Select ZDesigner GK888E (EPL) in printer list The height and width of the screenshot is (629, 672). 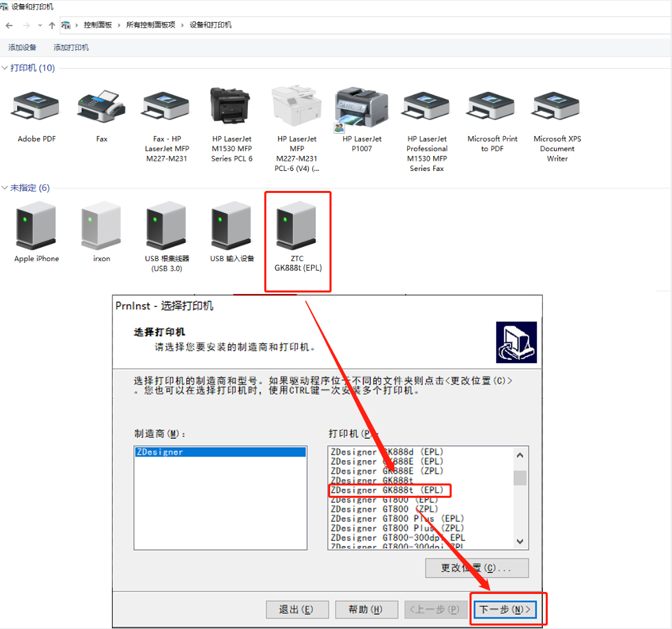tap(387, 461)
